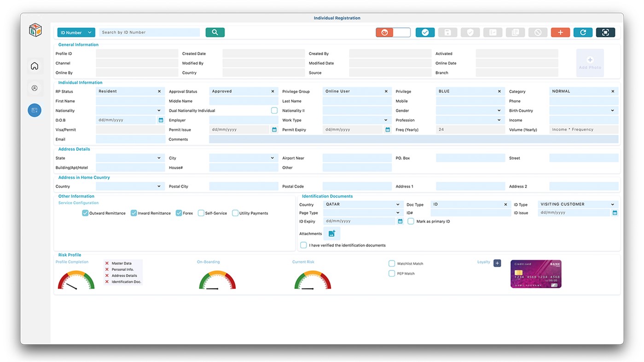This screenshot has height=362, width=644.
Task: Open the ID Number search-by dropdown
Action: [x=76, y=32]
